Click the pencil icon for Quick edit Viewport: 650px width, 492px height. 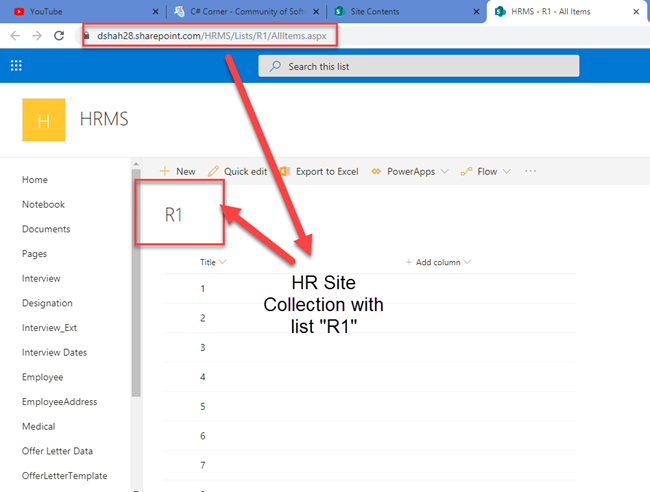(213, 171)
